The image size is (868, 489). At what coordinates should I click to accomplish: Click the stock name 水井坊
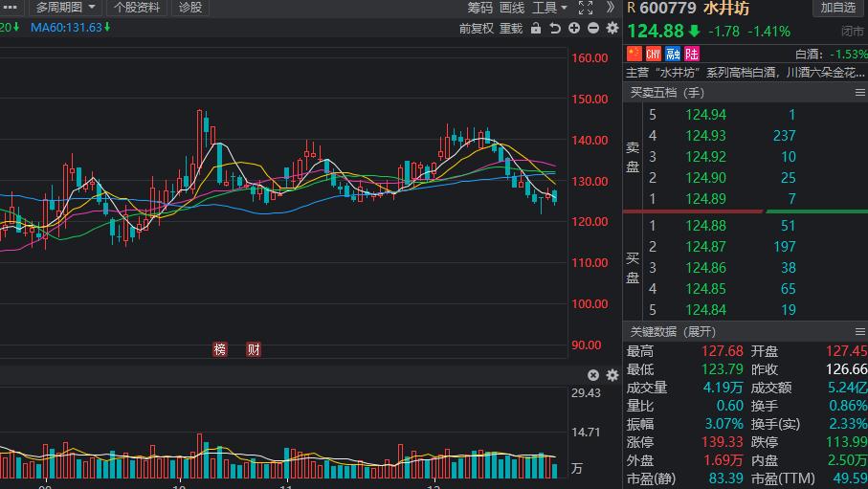(726, 8)
